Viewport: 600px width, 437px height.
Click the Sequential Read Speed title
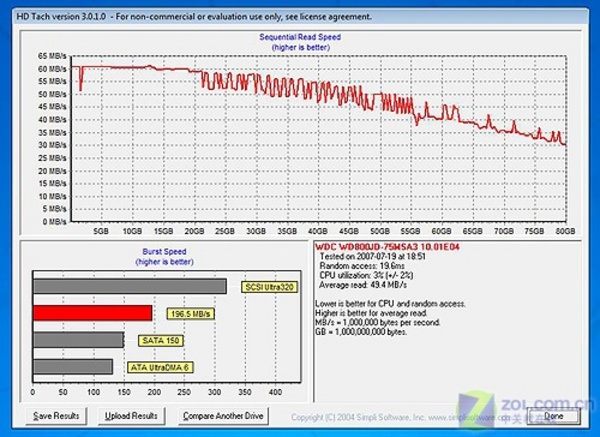point(300,37)
